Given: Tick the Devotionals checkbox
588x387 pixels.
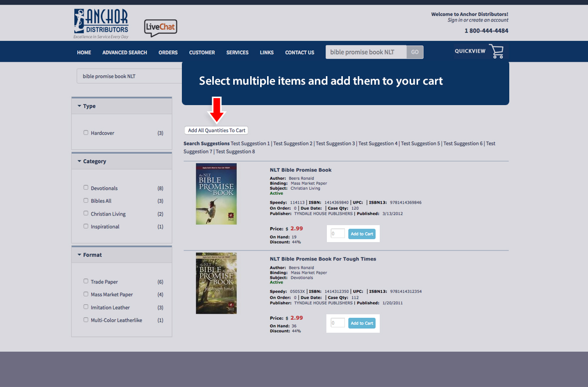Looking at the screenshot, I should pos(86,187).
